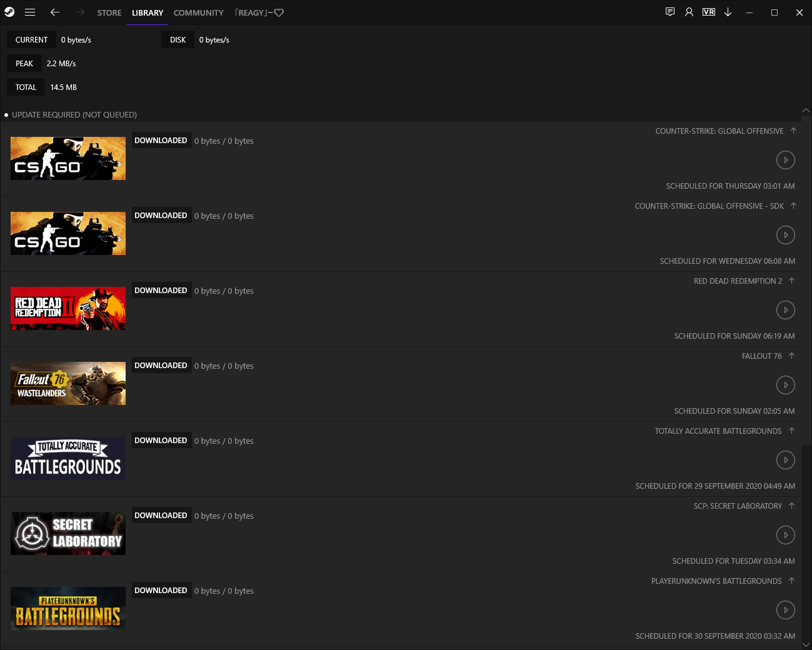
Task: Start PlayerUnknown's Battlegrounds download
Action: [x=786, y=610]
